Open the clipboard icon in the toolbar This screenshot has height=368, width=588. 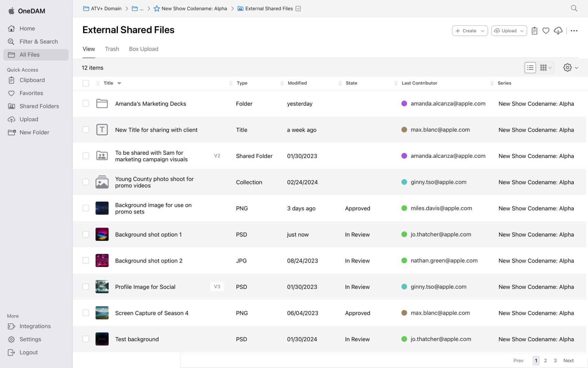pyautogui.click(x=534, y=31)
